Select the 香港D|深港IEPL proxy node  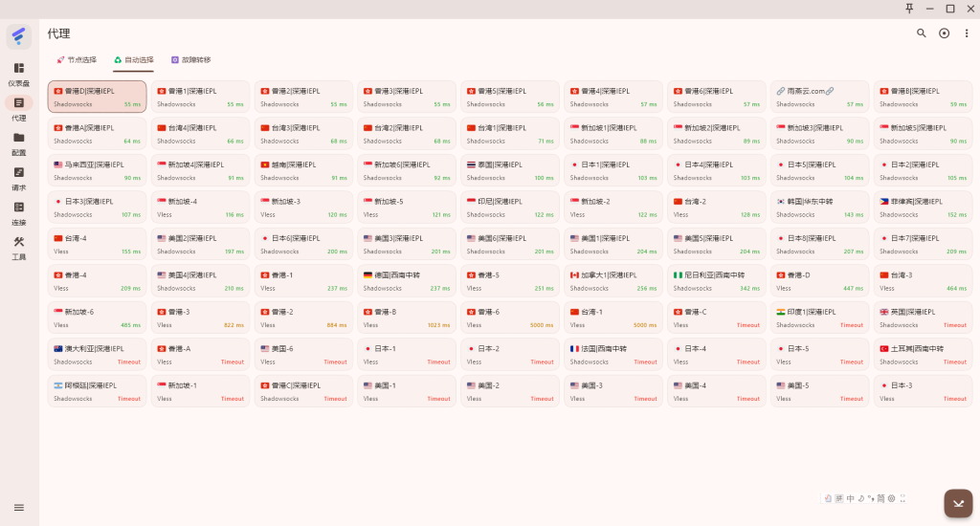[x=97, y=97]
